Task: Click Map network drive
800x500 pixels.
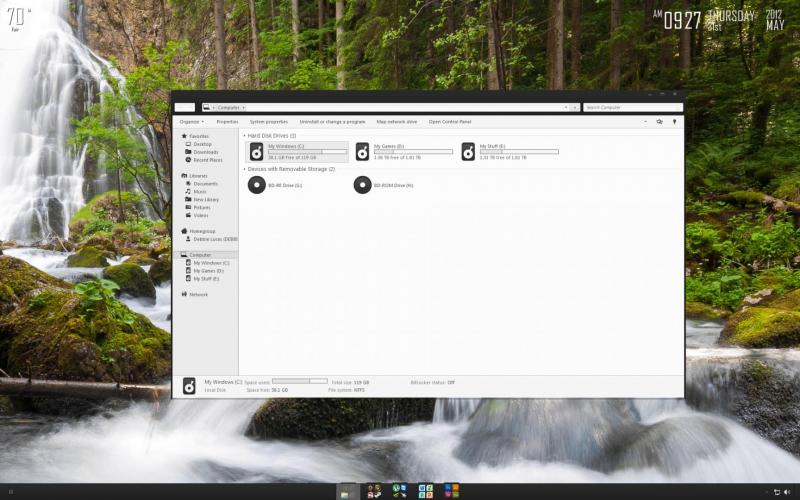Action: [x=396, y=122]
